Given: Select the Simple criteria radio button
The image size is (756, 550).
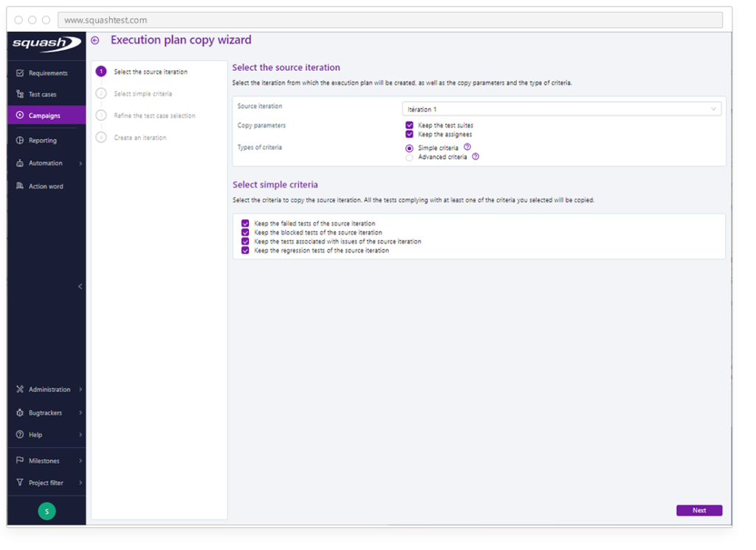Looking at the screenshot, I should pos(409,148).
